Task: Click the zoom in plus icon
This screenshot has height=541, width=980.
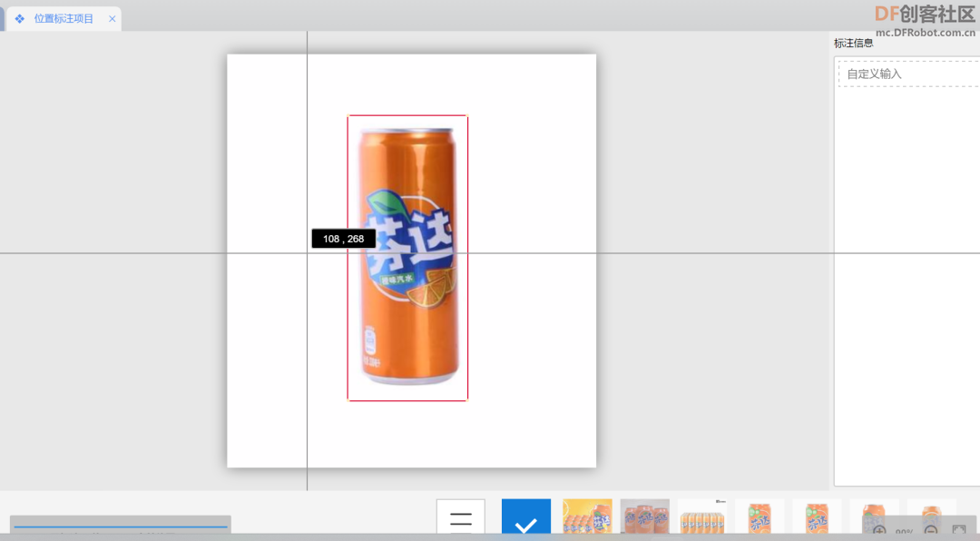Action: 879,532
